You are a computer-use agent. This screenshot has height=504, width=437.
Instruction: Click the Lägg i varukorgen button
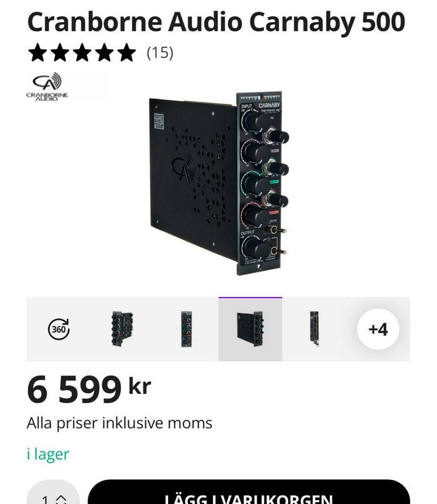(x=249, y=496)
